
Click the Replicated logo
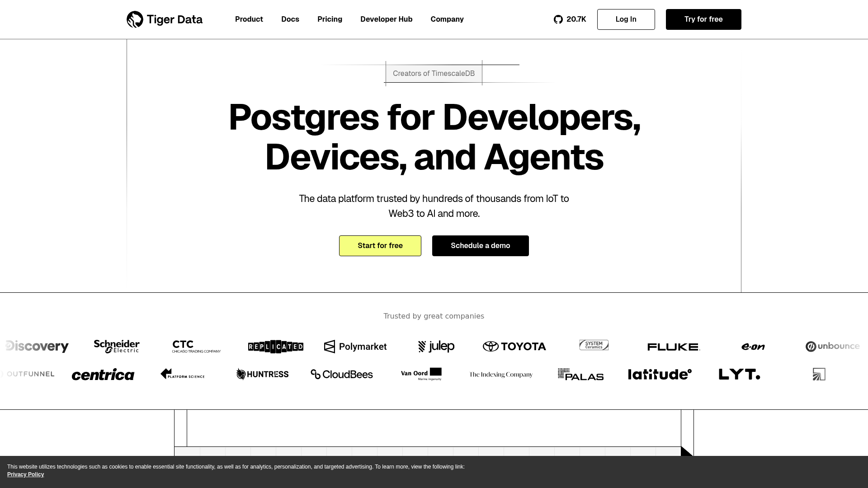pyautogui.click(x=275, y=346)
